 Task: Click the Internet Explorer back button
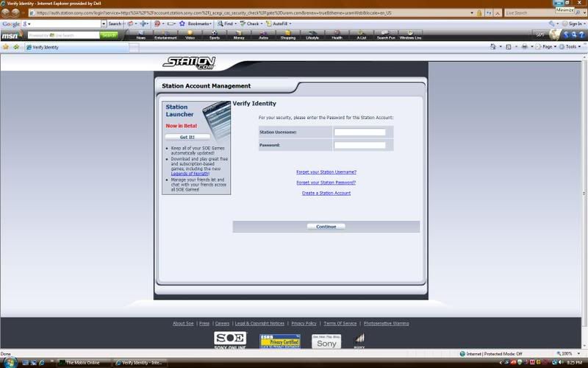6,13
